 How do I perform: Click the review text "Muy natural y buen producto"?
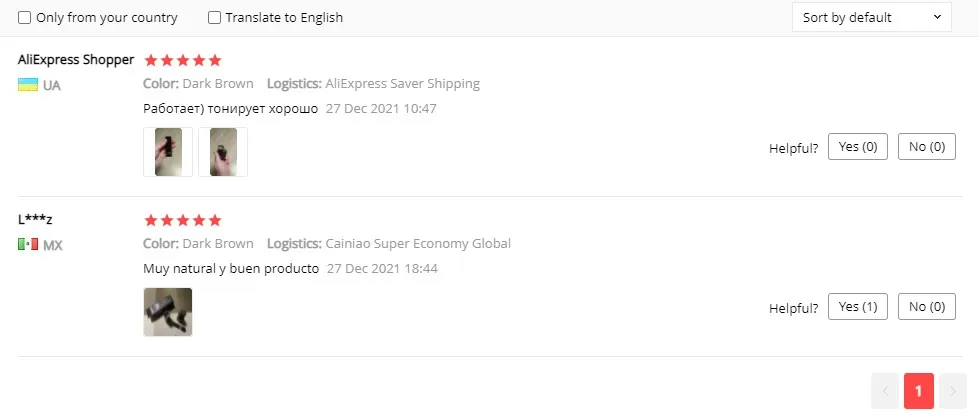(231, 269)
